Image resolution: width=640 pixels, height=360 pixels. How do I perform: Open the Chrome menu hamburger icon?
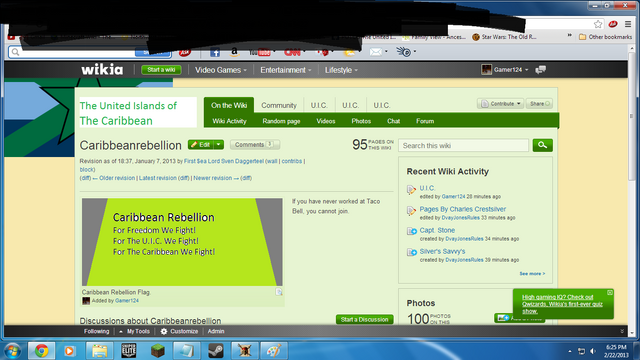click(628, 24)
